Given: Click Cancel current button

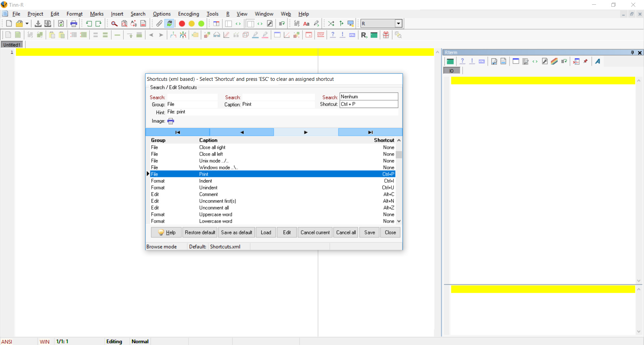Looking at the screenshot, I should point(315,232).
